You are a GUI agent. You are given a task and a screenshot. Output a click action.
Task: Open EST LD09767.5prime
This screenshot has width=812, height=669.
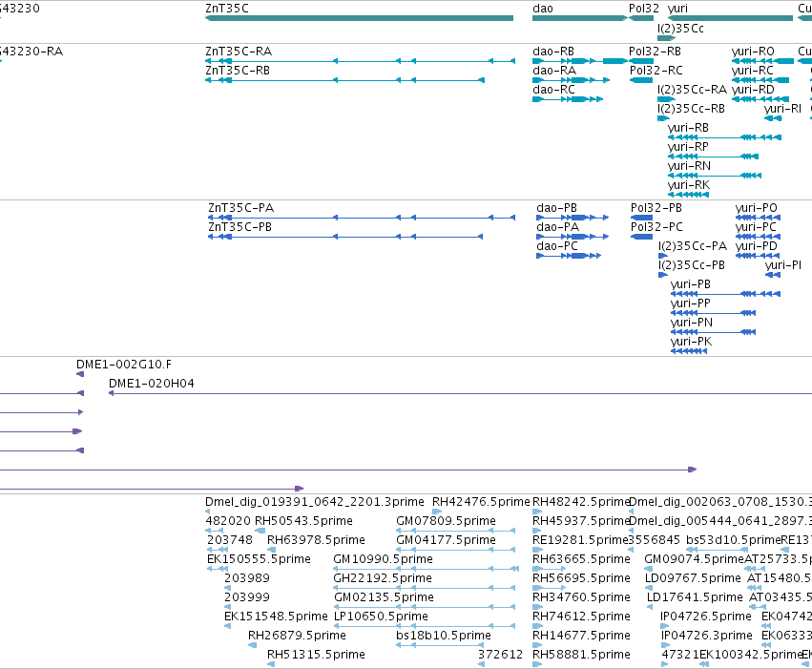coord(649,588)
